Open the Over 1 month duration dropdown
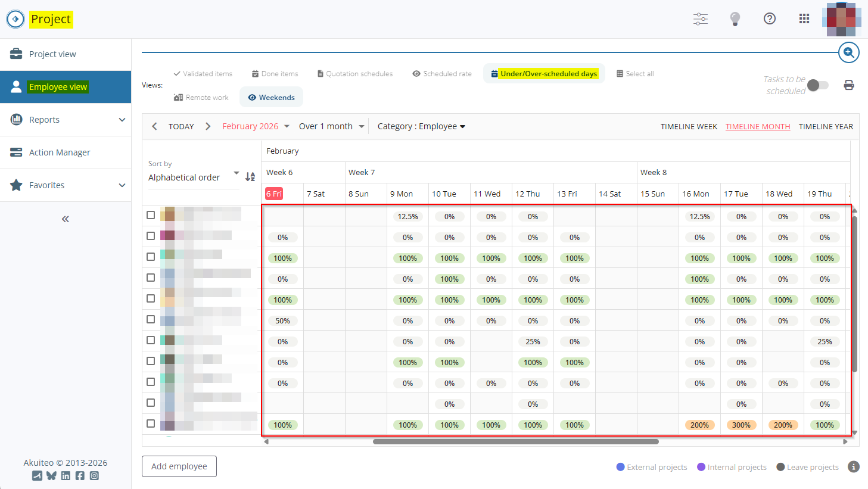Screen dimensions: 868x489 click(x=331, y=126)
